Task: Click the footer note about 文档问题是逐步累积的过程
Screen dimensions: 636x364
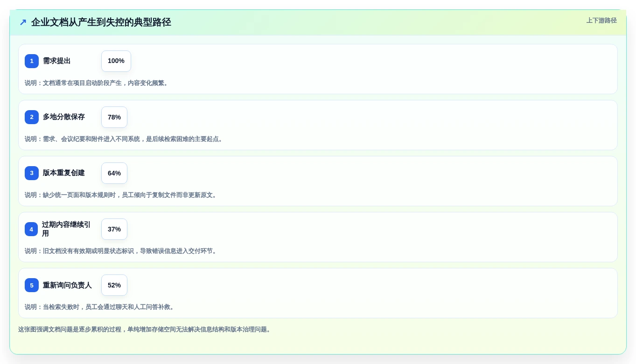Action: [x=145, y=329]
